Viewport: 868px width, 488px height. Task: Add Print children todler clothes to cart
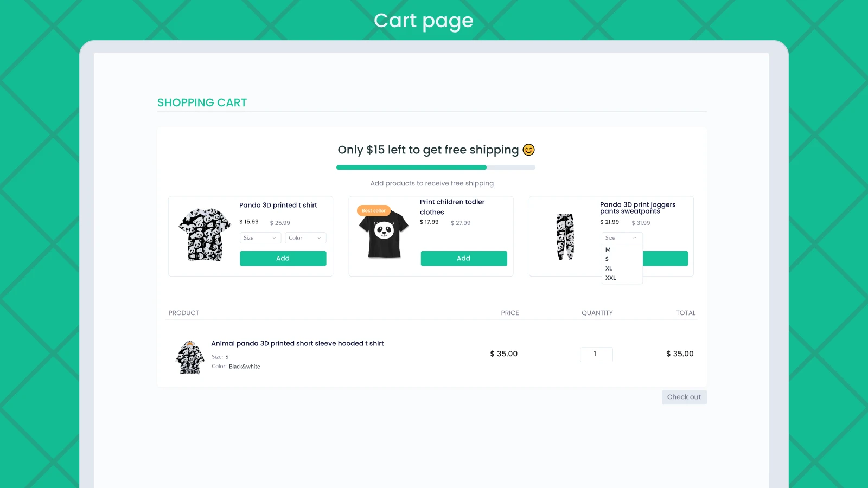[x=464, y=258]
